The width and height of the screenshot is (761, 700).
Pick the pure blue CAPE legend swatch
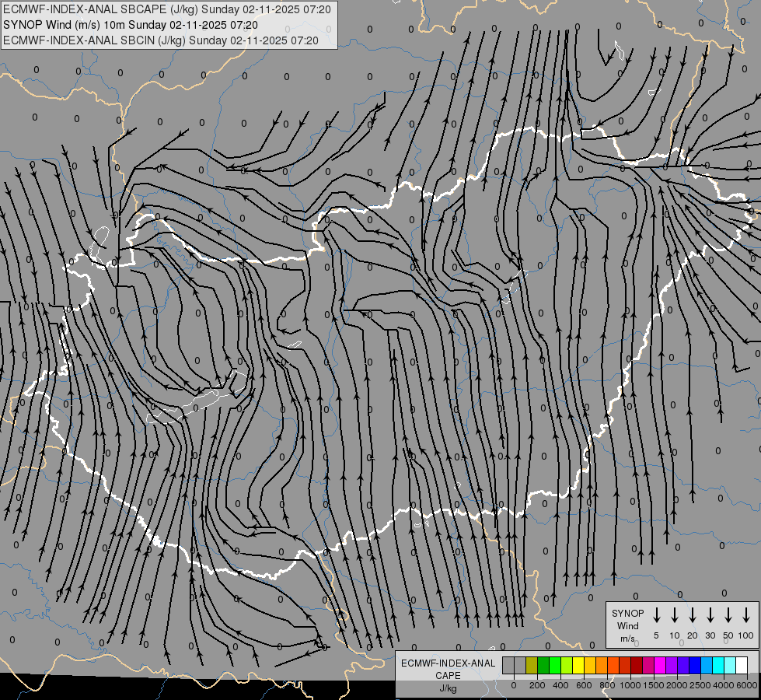(696, 665)
